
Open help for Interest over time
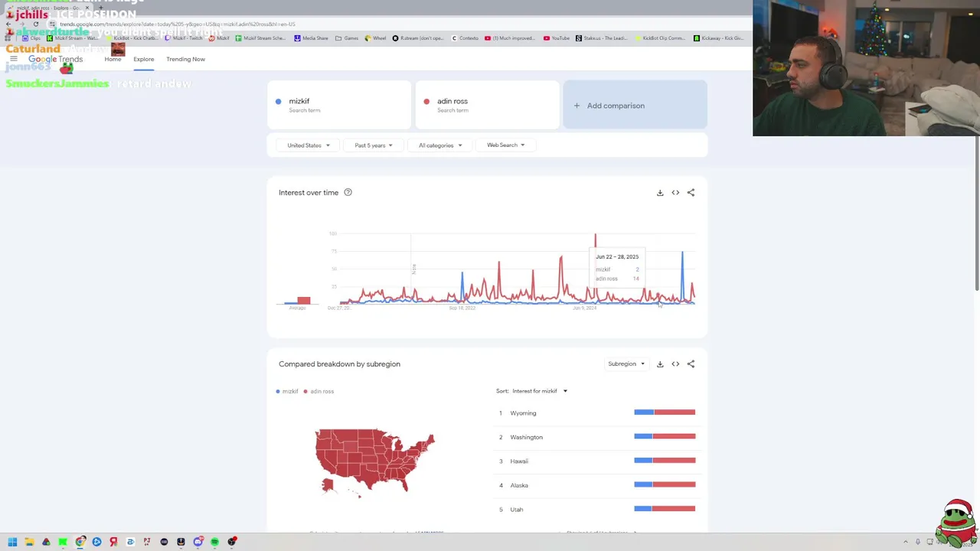(348, 193)
